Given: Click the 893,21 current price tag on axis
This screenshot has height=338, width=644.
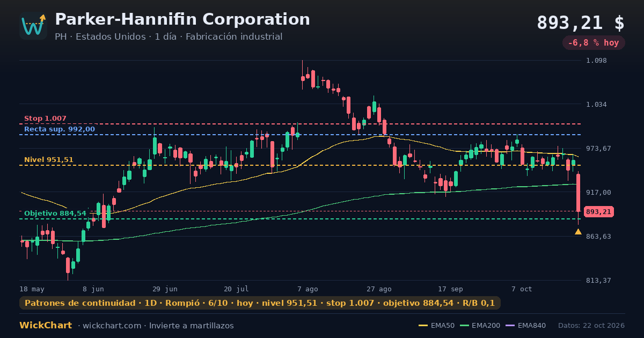Looking at the screenshot, I should [x=599, y=212].
